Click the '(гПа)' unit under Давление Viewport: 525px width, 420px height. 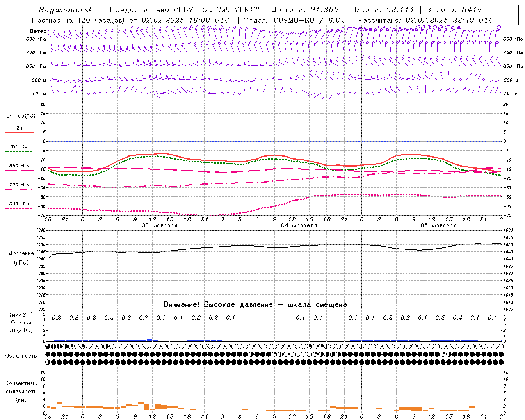point(21,263)
